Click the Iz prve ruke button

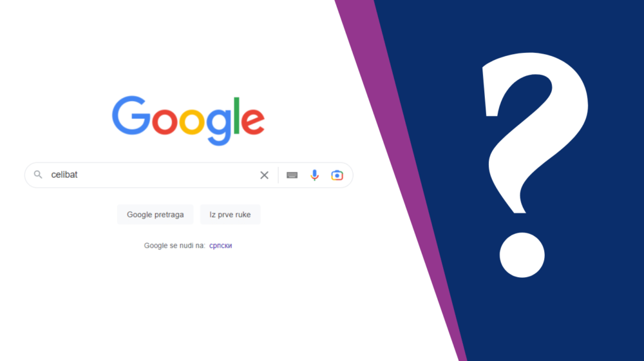tap(230, 215)
